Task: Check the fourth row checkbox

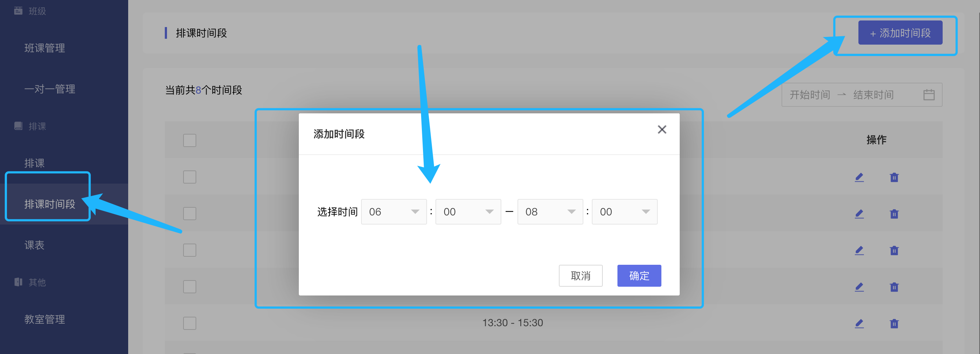Action: click(189, 286)
